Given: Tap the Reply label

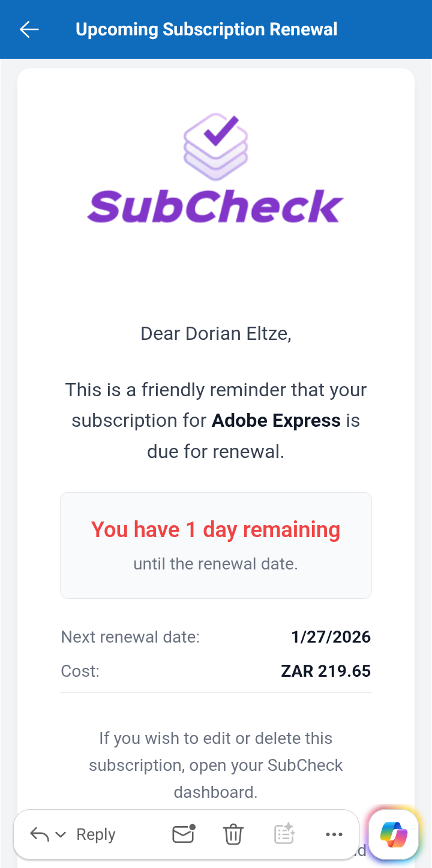Looking at the screenshot, I should pos(96,834).
